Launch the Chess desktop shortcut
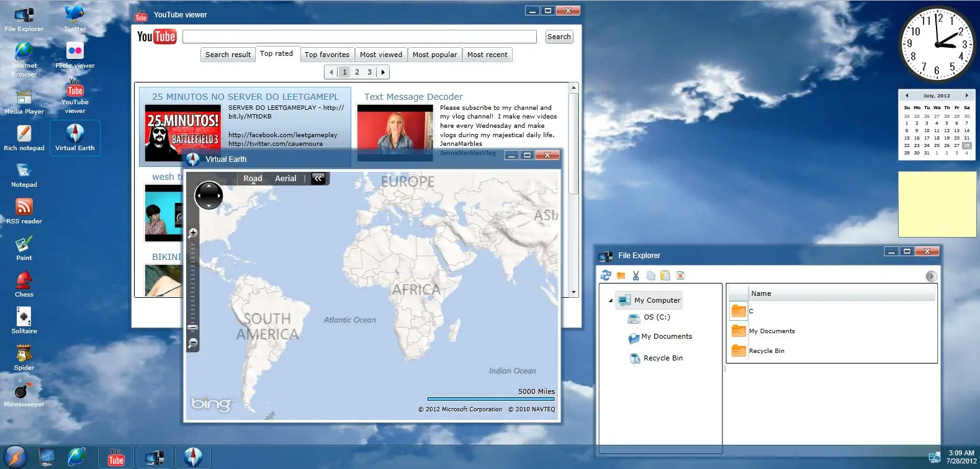 [x=24, y=285]
